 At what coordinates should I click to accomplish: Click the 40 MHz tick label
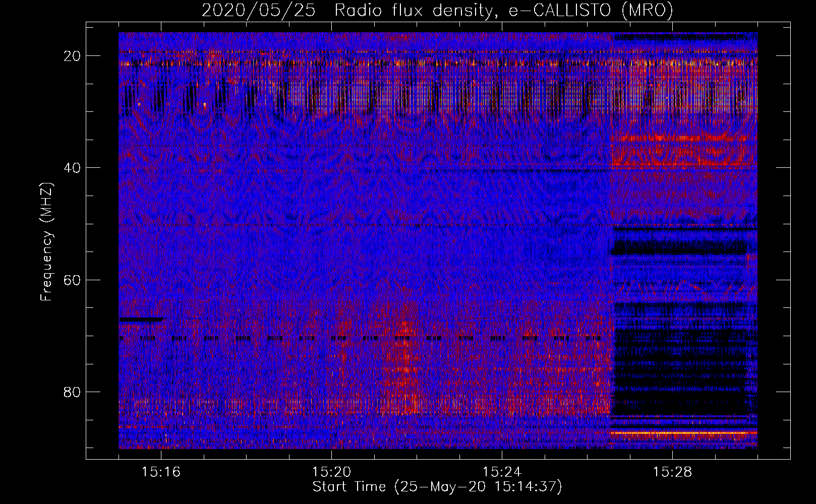pos(72,168)
